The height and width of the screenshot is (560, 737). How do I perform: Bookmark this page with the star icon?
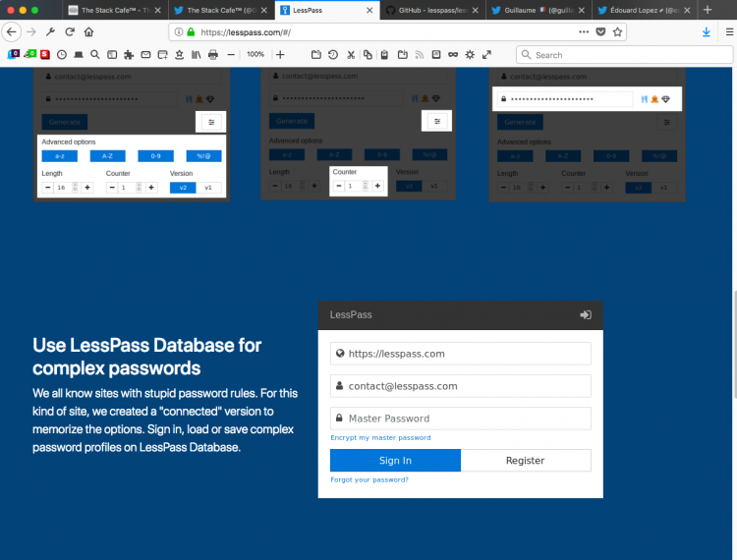[617, 32]
